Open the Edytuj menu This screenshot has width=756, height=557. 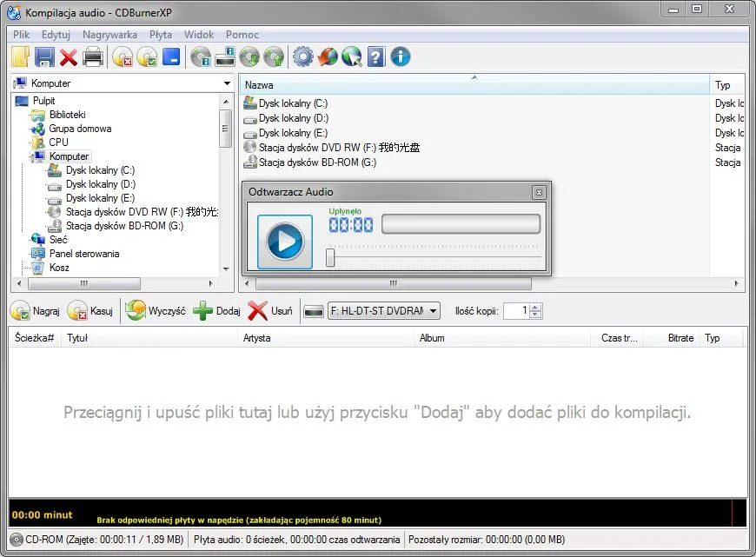(x=56, y=35)
